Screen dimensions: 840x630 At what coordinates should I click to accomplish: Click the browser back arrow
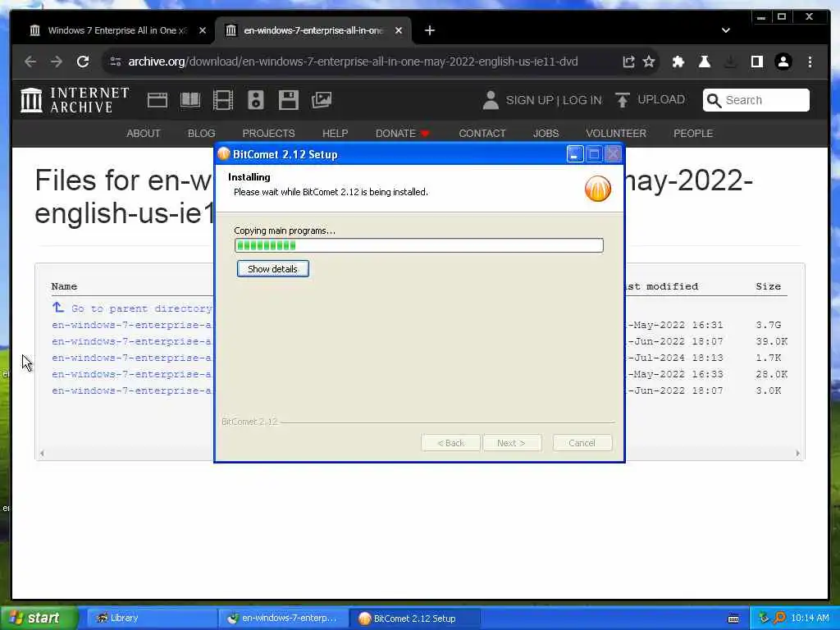point(30,62)
